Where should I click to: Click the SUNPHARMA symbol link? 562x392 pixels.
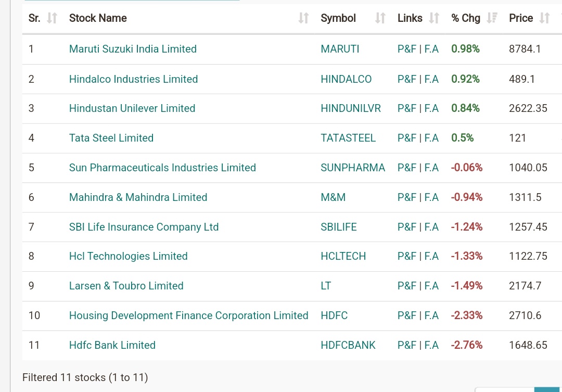coord(353,168)
